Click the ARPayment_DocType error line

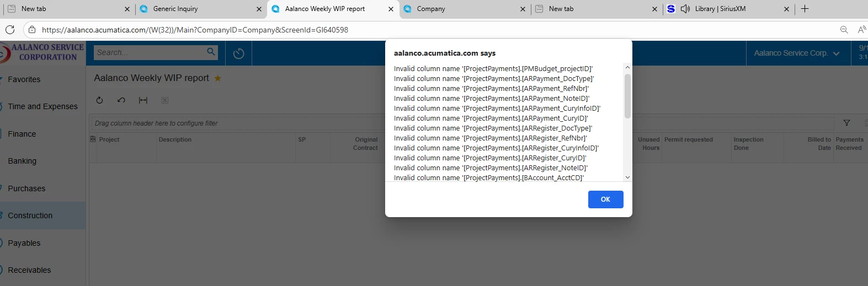click(494, 79)
